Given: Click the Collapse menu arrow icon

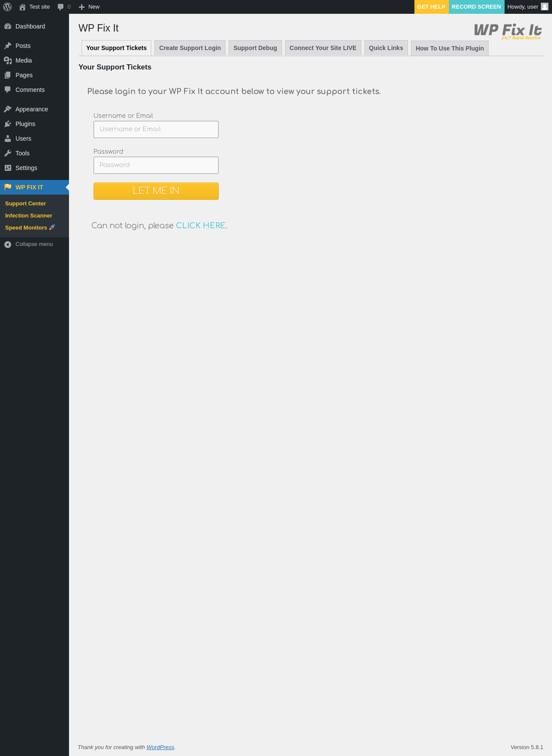Looking at the screenshot, I should coord(8,244).
